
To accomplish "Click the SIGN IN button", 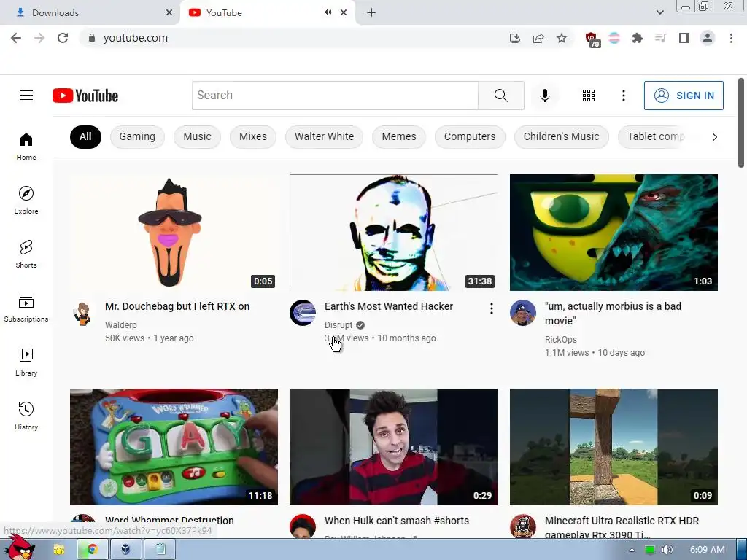I will coord(684,96).
